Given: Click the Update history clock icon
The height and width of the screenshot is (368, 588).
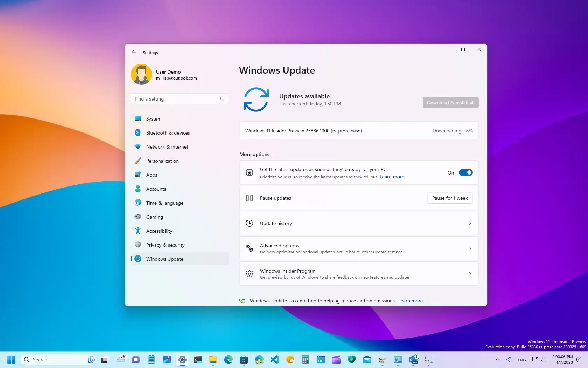Looking at the screenshot, I should pyautogui.click(x=249, y=223).
